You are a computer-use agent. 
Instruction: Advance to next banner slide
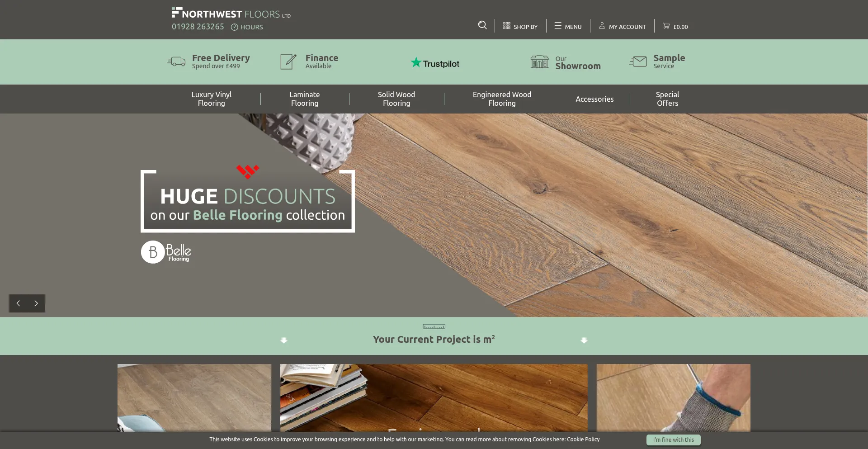[x=36, y=303]
